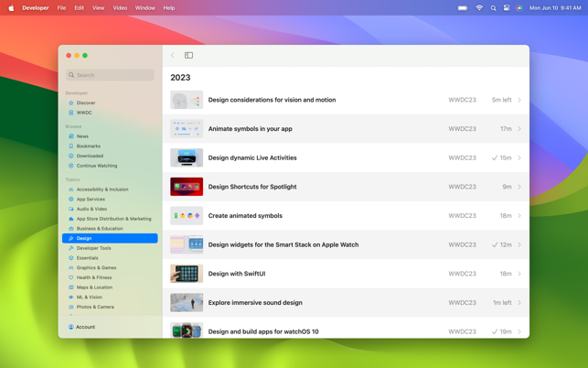Open the Help menu
588x368 pixels.
coord(169,8)
